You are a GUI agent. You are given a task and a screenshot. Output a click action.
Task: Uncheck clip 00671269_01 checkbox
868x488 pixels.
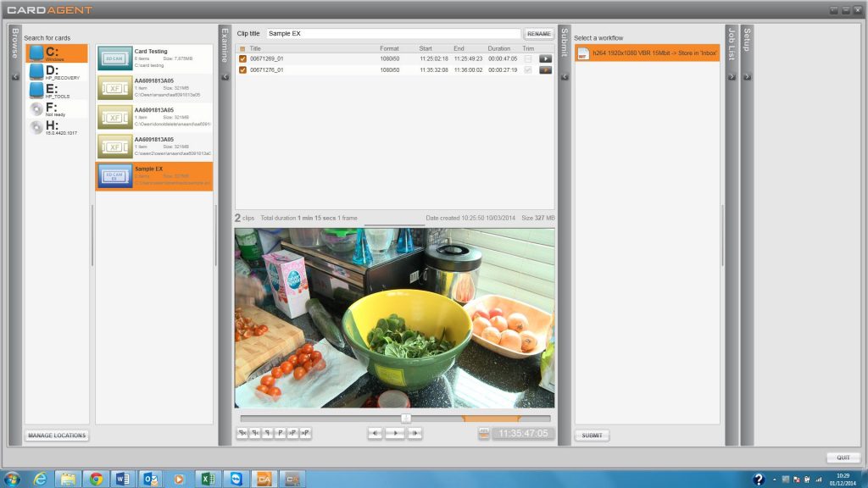point(242,58)
